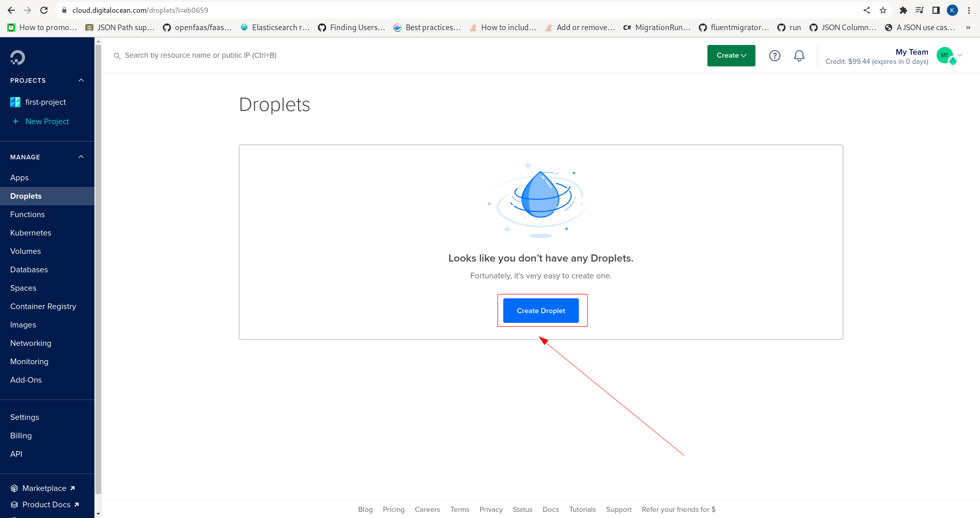Click the blue Create Droplet button
This screenshot has width=980, height=518.
[541, 311]
